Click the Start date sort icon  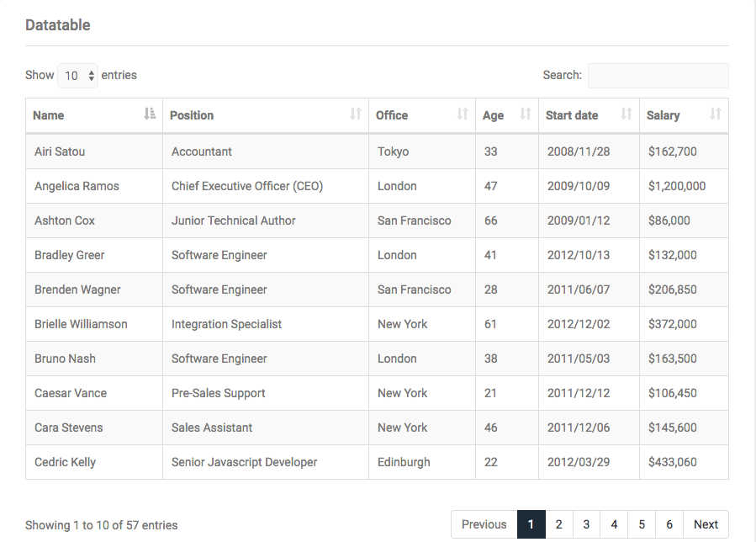pyautogui.click(x=626, y=114)
